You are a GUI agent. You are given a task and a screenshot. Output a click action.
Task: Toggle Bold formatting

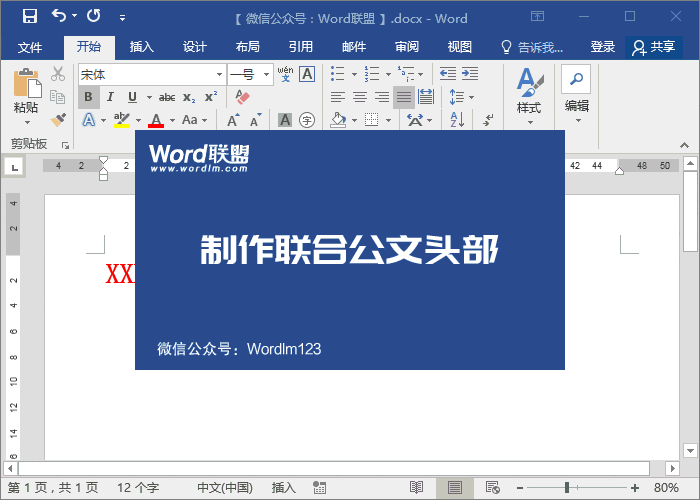(88, 97)
